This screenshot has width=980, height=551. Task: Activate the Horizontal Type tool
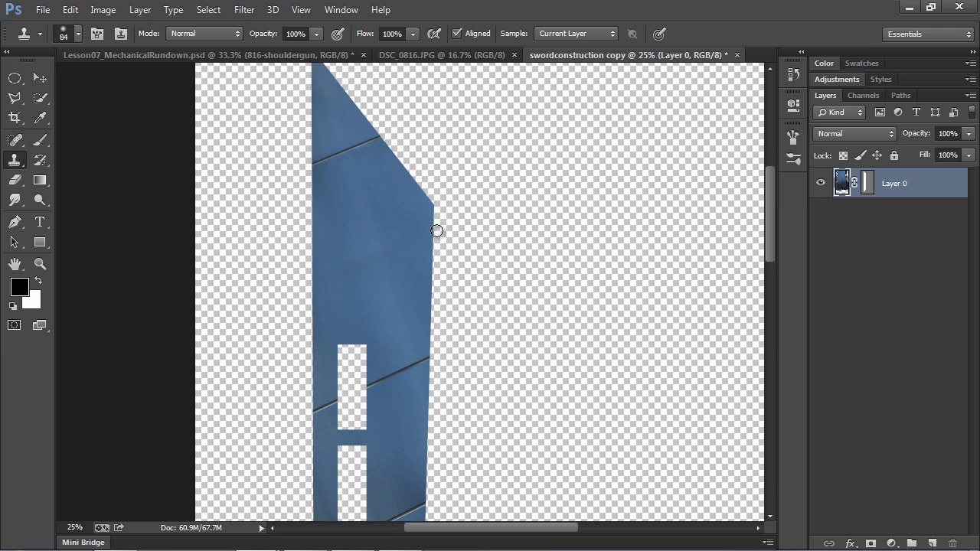pos(40,222)
